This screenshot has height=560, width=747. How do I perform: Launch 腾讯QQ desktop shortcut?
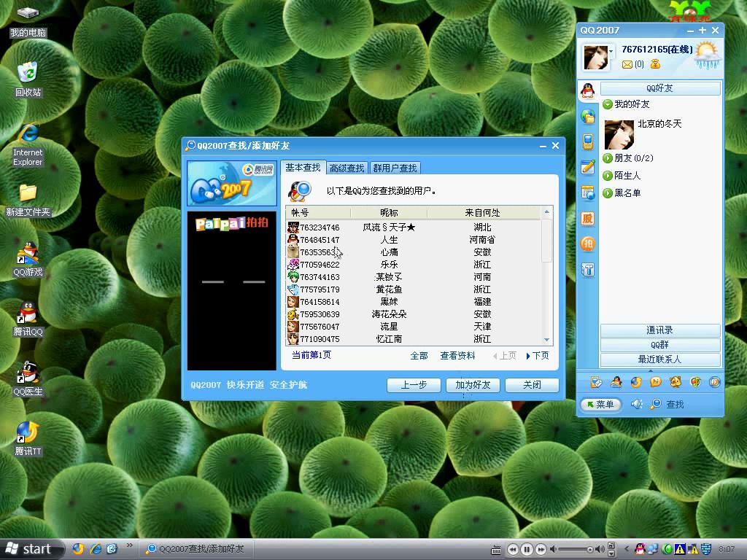click(x=28, y=319)
